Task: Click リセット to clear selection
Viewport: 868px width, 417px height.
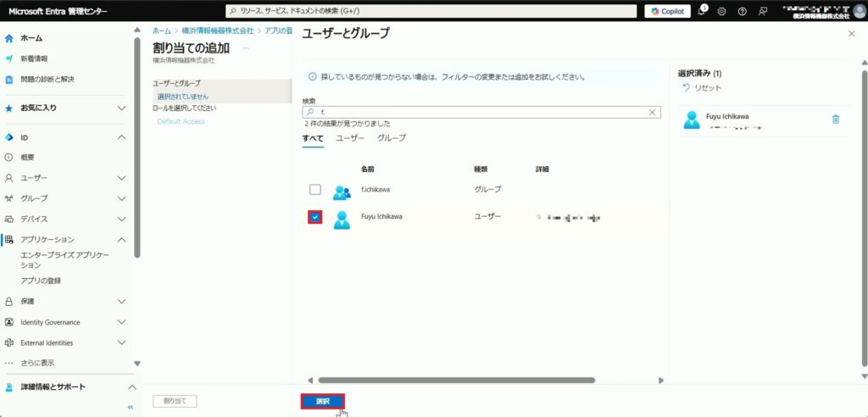Action: coord(702,88)
